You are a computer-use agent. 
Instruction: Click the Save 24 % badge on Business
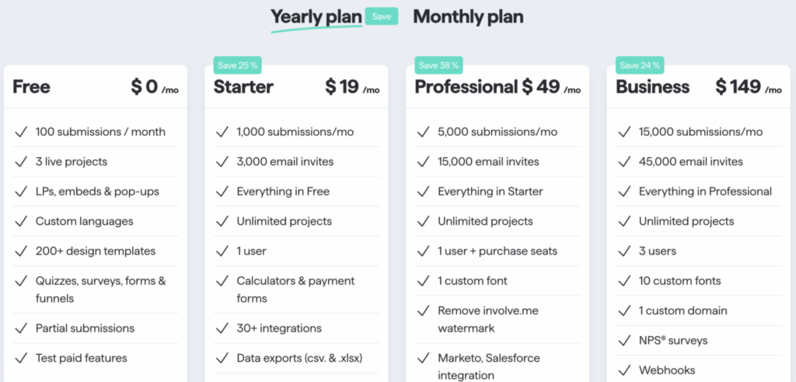click(x=640, y=65)
